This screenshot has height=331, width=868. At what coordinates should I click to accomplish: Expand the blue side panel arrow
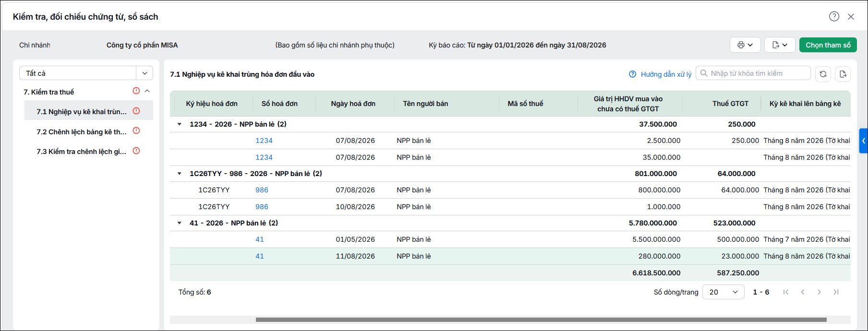pyautogui.click(x=863, y=141)
